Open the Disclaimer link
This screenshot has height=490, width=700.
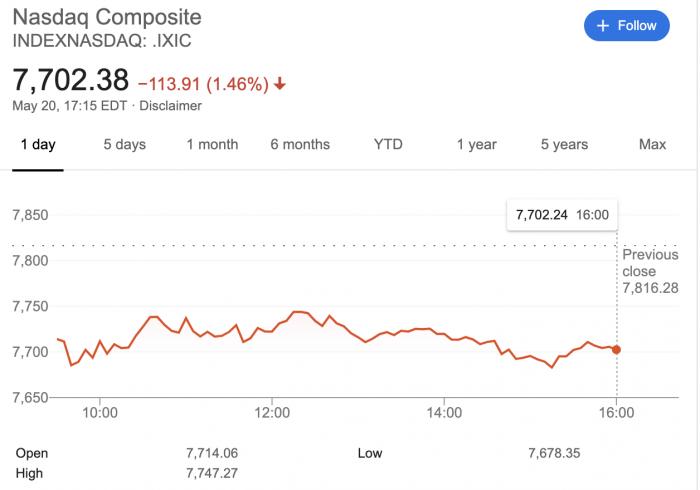[170, 106]
